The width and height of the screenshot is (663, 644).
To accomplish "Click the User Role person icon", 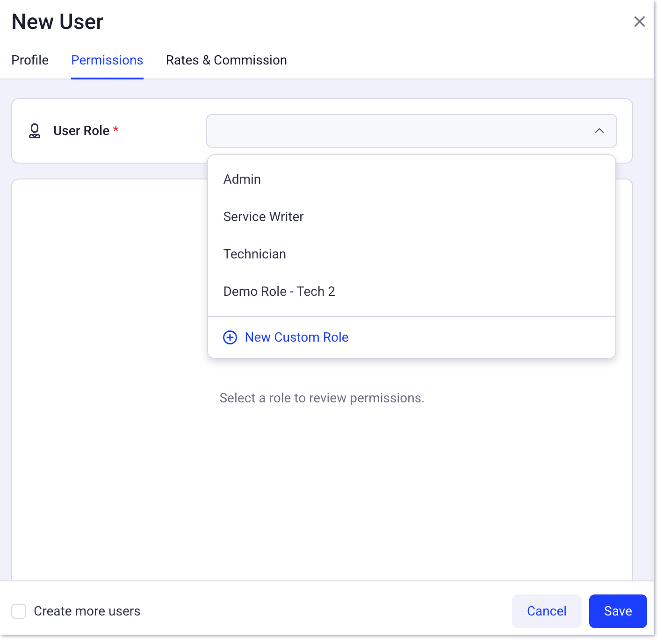I will point(35,131).
